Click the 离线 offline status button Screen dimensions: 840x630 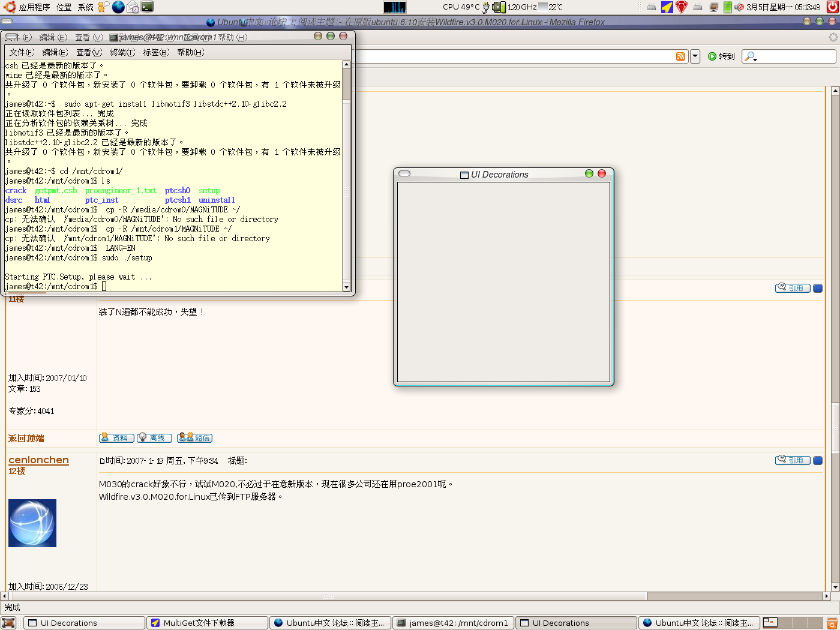[x=154, y=438]
